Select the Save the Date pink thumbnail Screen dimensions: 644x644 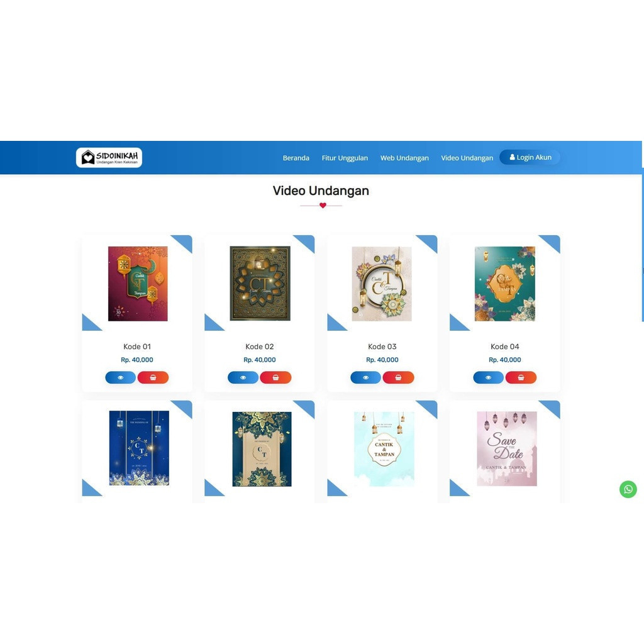point(507,448)
